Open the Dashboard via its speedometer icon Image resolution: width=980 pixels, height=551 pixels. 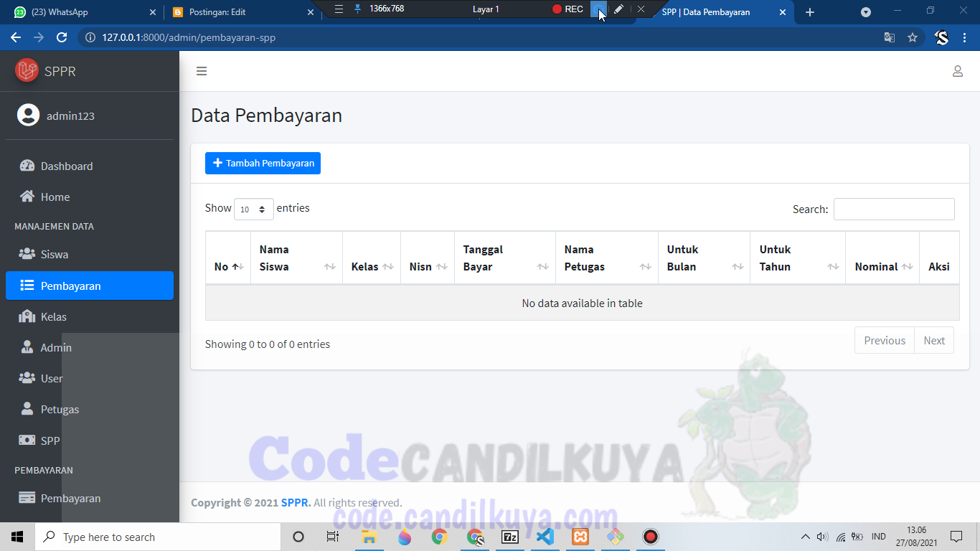click(x=27, y=166)
